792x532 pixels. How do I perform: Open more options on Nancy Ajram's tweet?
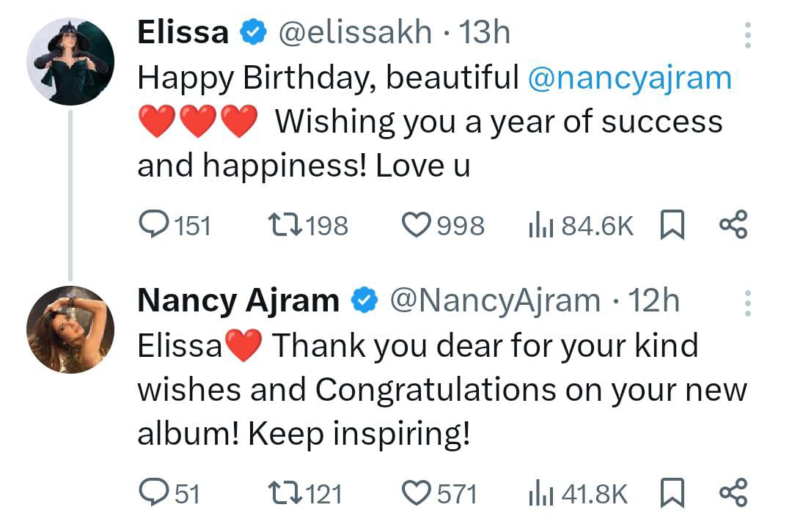748,302
